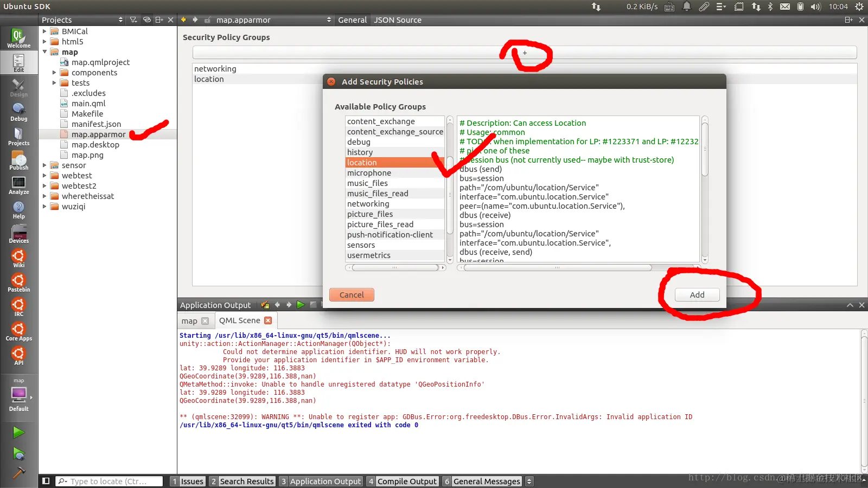This screenshot has width=868, height=488.
Task: Click the locator search field
Action: point(109,481)
